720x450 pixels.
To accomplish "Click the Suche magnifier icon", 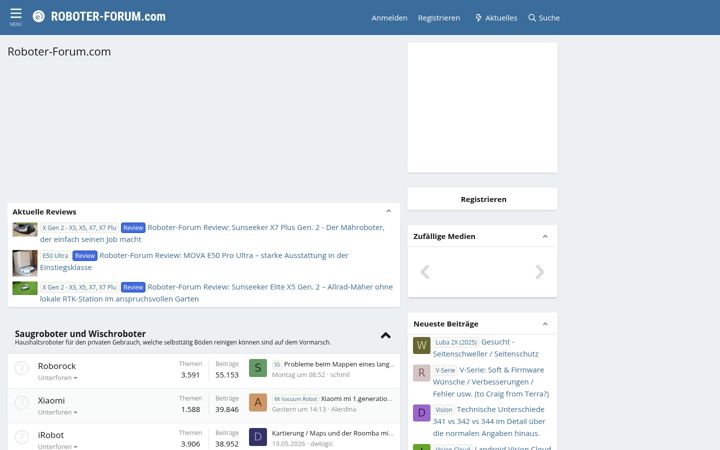I will coord(532,18).
